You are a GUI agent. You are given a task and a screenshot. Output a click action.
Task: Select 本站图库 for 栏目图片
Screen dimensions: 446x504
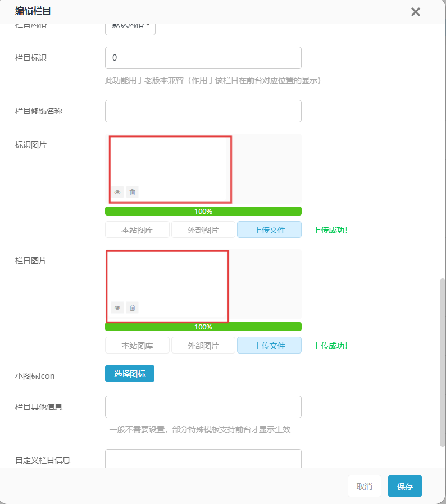tap(137, 345)
